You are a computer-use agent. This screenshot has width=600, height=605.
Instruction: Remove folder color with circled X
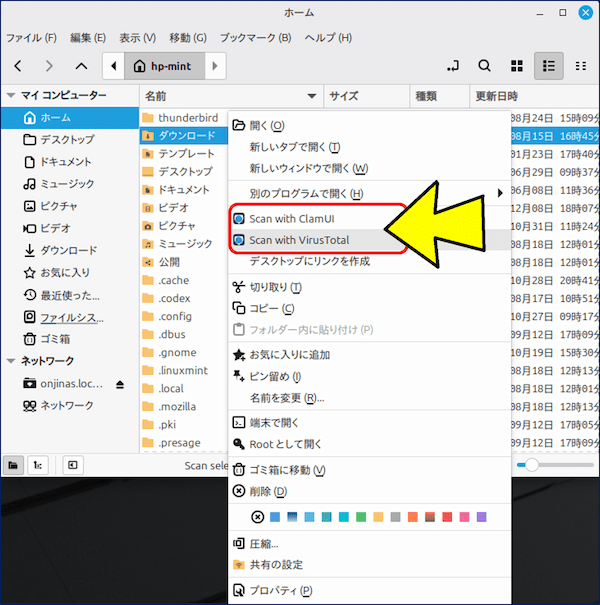(x=257, y=517)
